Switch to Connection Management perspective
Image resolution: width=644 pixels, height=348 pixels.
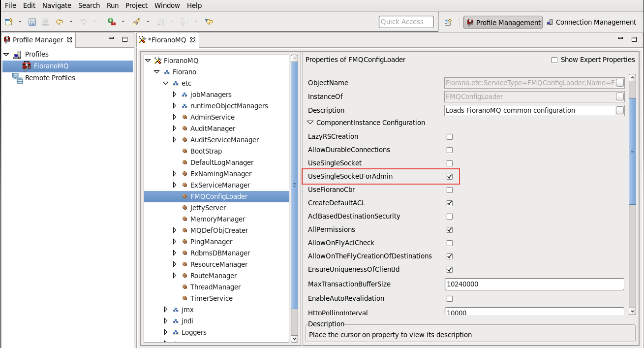[591, 22]
